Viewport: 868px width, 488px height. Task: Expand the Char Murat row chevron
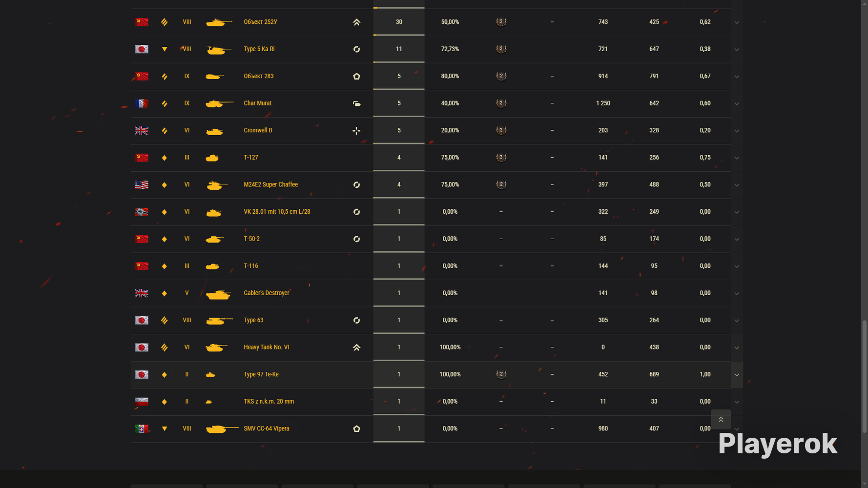point(737,103)
